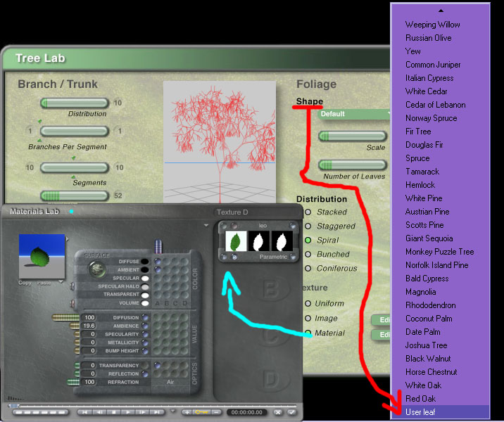Open the triangle beside the material preview
The width and height of the screenshot is (504, 422).
(x=67, y=239)
